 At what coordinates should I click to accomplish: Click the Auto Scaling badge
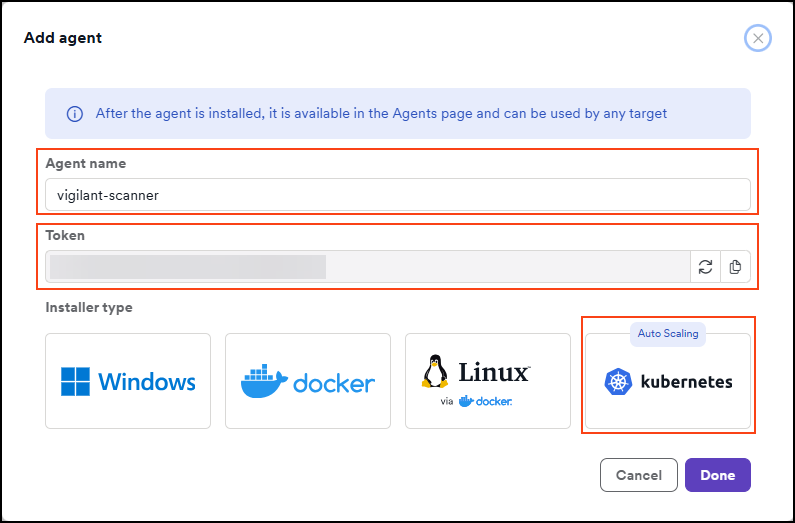pyautogui.click(x=668, y=334)
